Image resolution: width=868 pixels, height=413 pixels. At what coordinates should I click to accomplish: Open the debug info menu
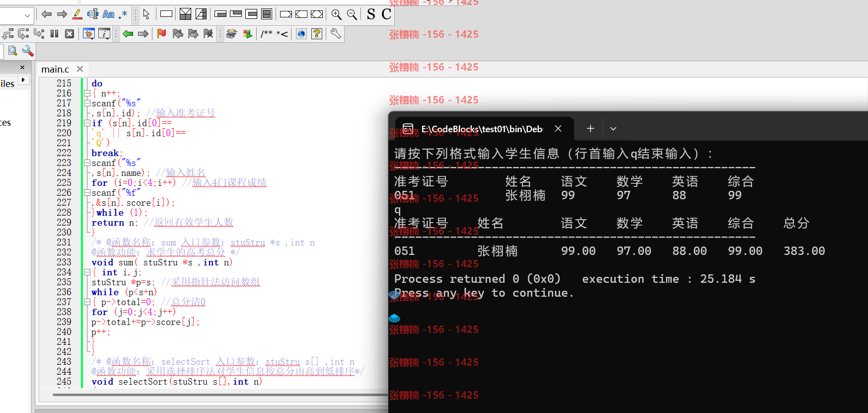[104, 34]
